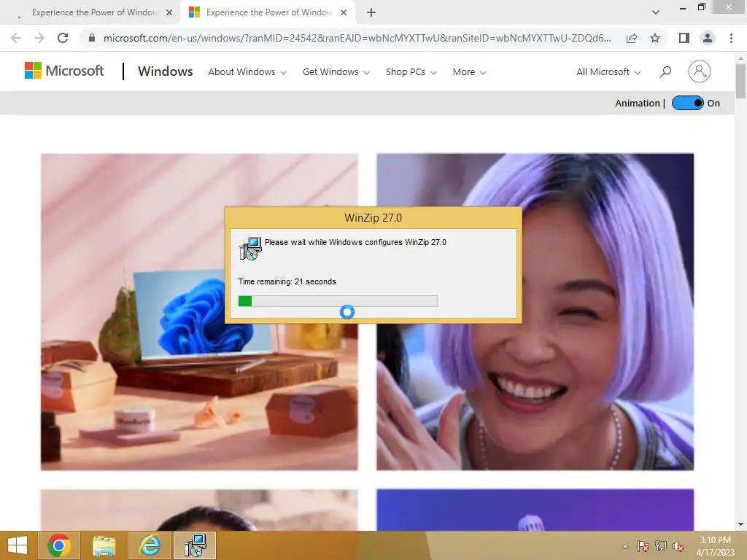Open the Chrome profile avatar
The image size is (747, 560).
[x=708, y=38]
